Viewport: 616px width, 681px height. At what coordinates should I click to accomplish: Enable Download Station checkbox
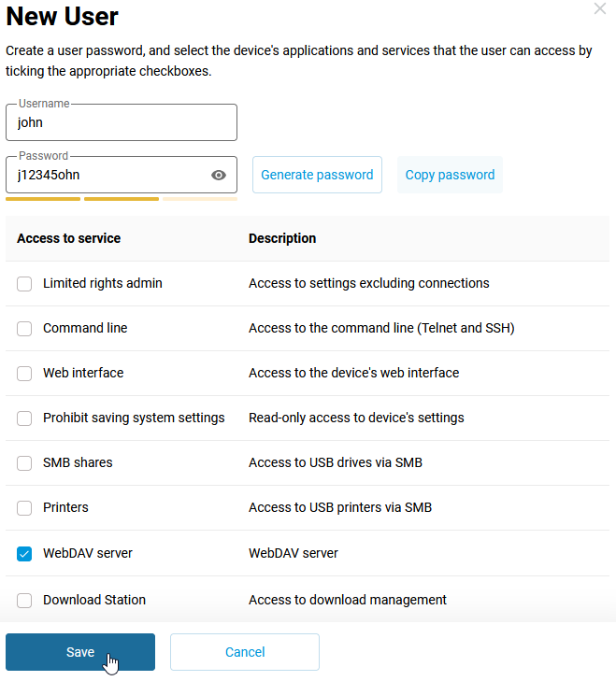coord(24,601)
